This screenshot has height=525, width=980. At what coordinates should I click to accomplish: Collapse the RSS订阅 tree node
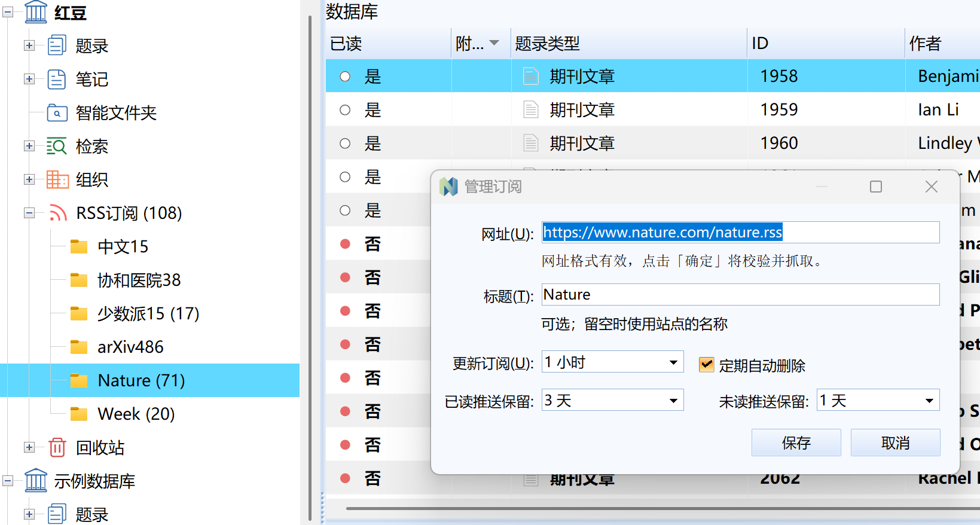29,213
